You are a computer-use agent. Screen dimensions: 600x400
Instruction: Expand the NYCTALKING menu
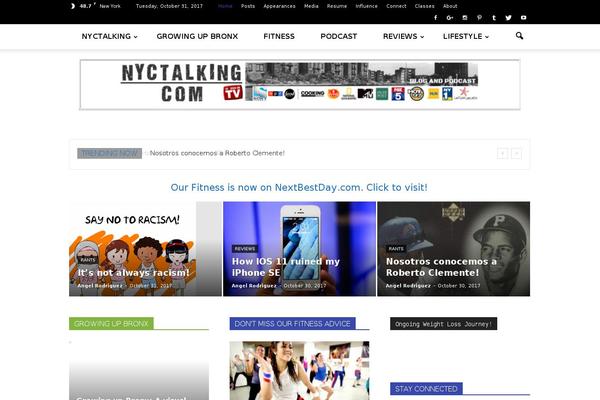(109, 36)
